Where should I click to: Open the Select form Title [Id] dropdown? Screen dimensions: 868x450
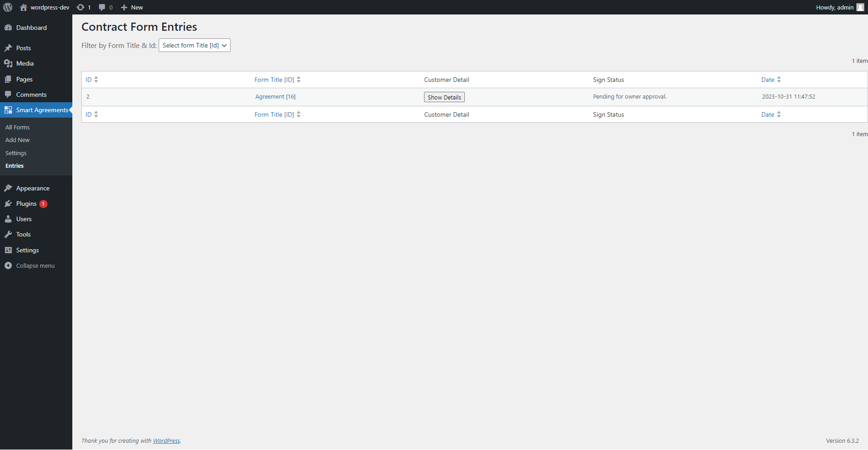[194, 45]
